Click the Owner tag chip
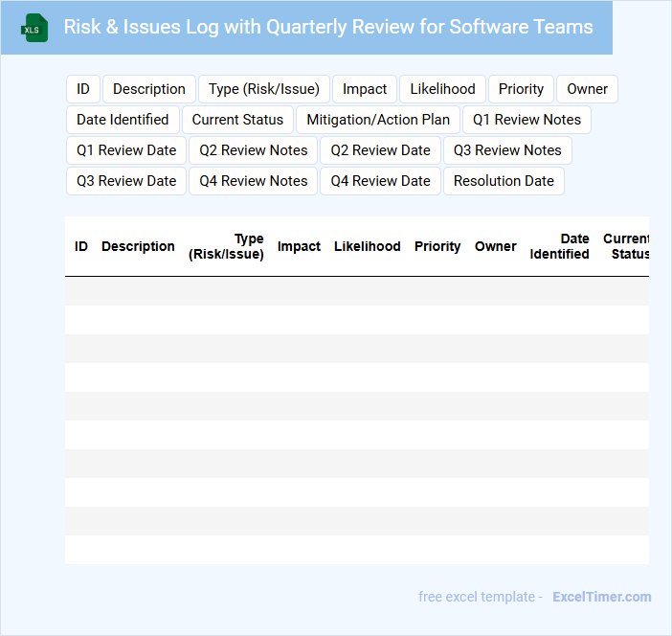This screenshot has width=672, height=636. click(587, 89)
